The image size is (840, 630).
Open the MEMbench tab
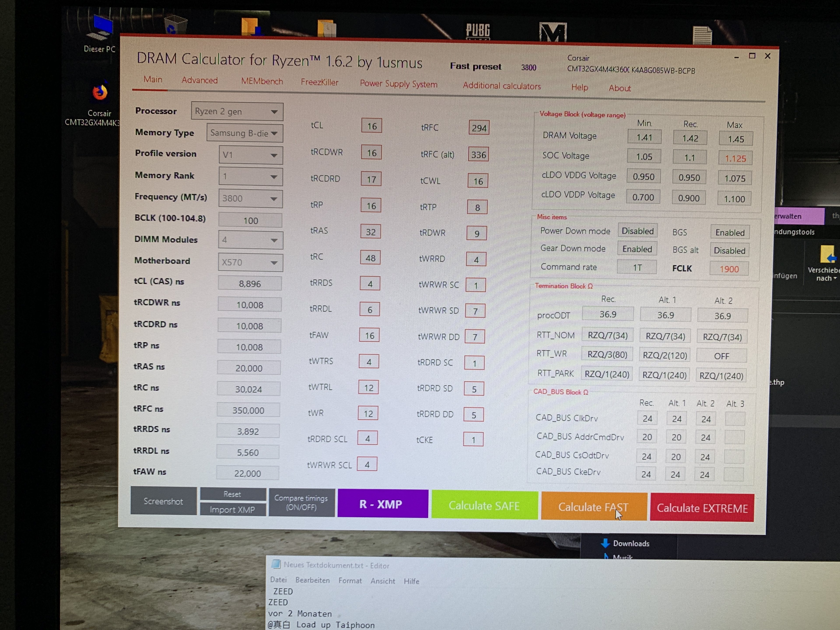click(262, 81)
